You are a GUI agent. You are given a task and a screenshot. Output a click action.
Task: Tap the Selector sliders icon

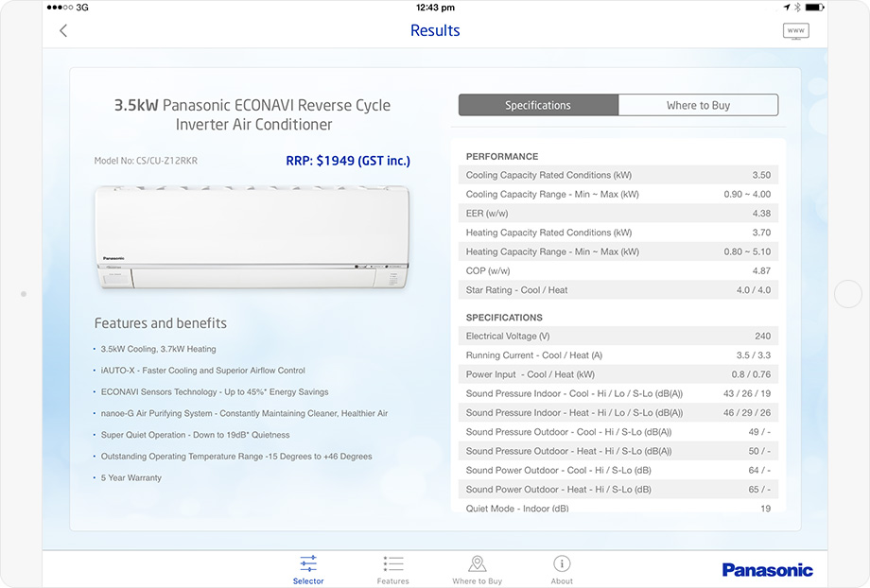308,563
